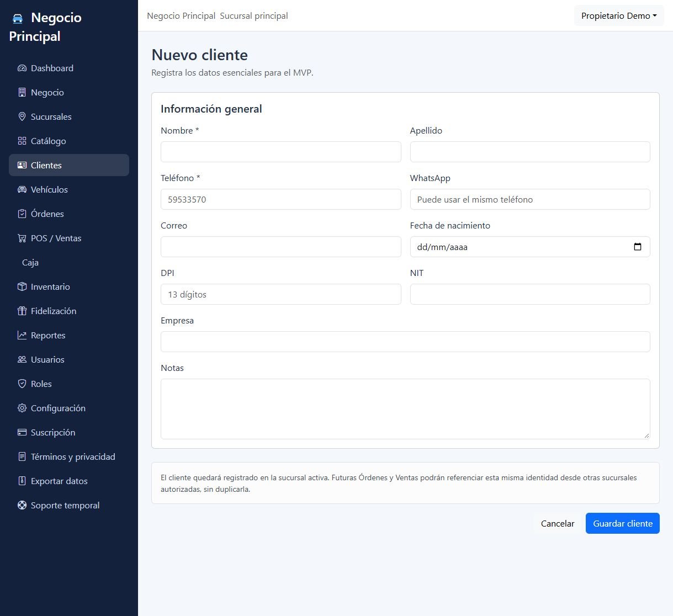Click into the Apellido field

click(530, 152)
